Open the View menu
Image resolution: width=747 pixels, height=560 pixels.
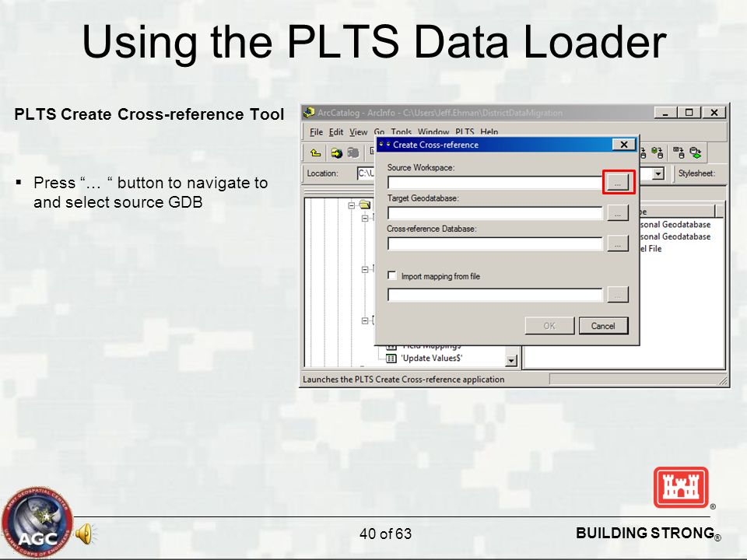click(x=358, y=132)
